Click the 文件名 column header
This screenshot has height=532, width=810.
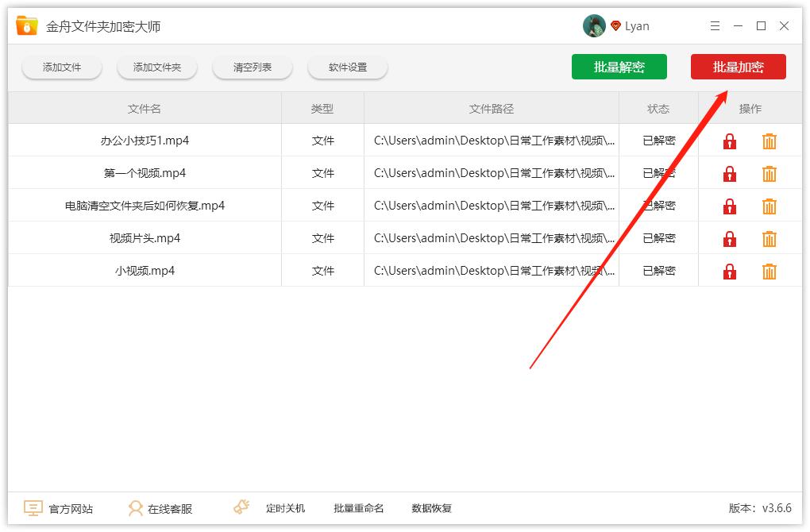[x=144, y=108]
